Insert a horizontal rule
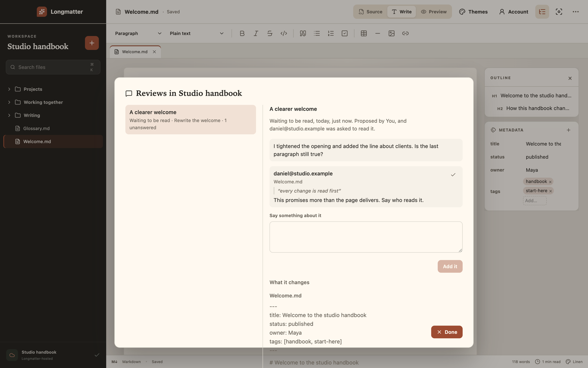Image resolution: width=588 pixels, height=368 pixels. point(377,33)
